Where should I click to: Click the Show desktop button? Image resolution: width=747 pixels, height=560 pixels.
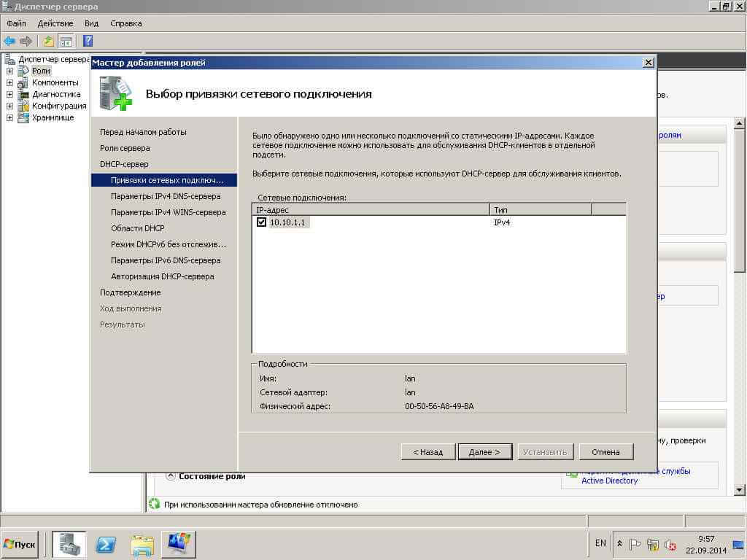739,544
